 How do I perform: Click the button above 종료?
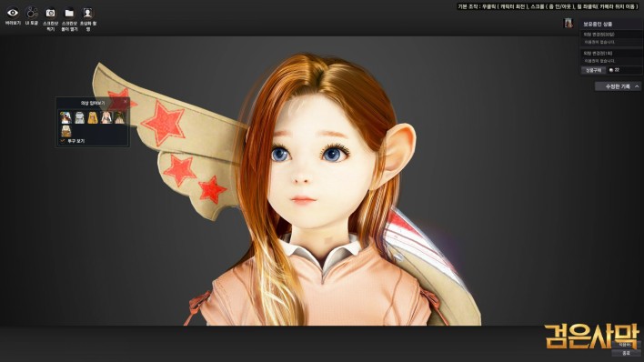(x=626, y=345)
